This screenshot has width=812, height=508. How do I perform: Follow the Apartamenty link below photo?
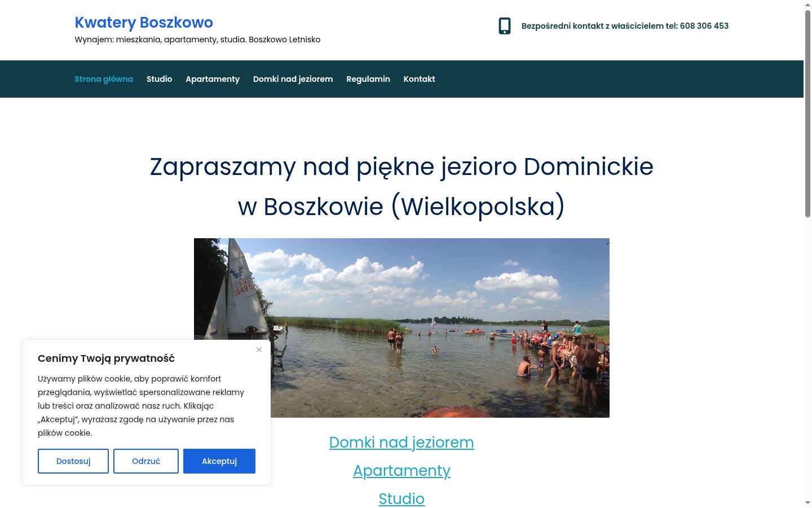401,471
